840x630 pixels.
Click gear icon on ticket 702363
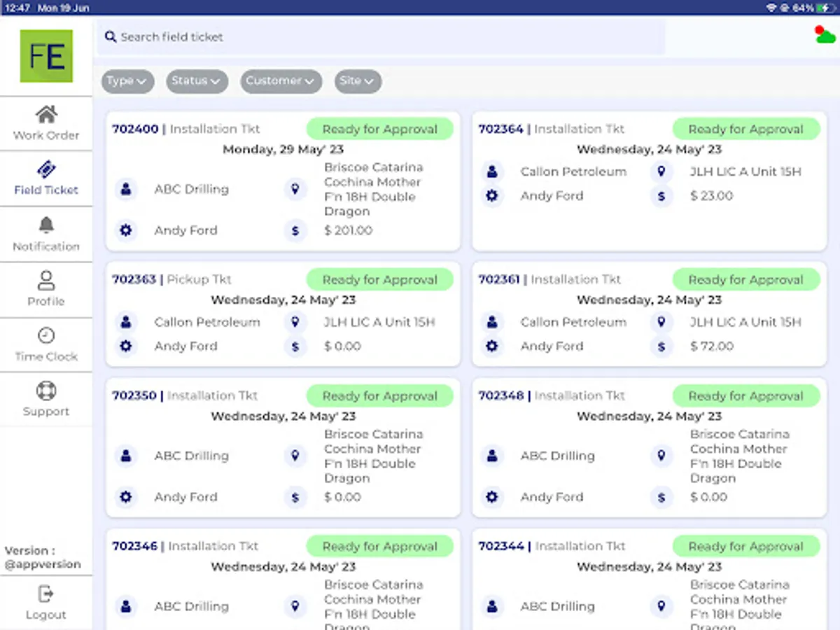pos(126,346)
